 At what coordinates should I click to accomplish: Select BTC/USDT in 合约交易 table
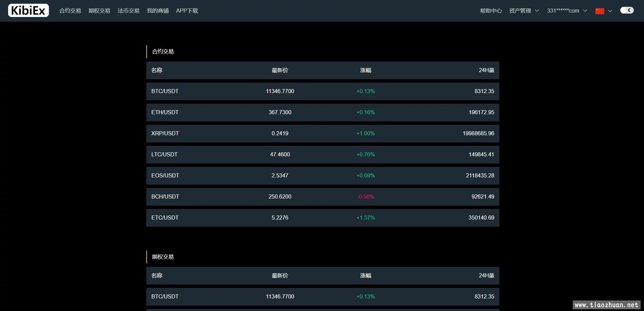pyautogui.click(x=323, y=91)
